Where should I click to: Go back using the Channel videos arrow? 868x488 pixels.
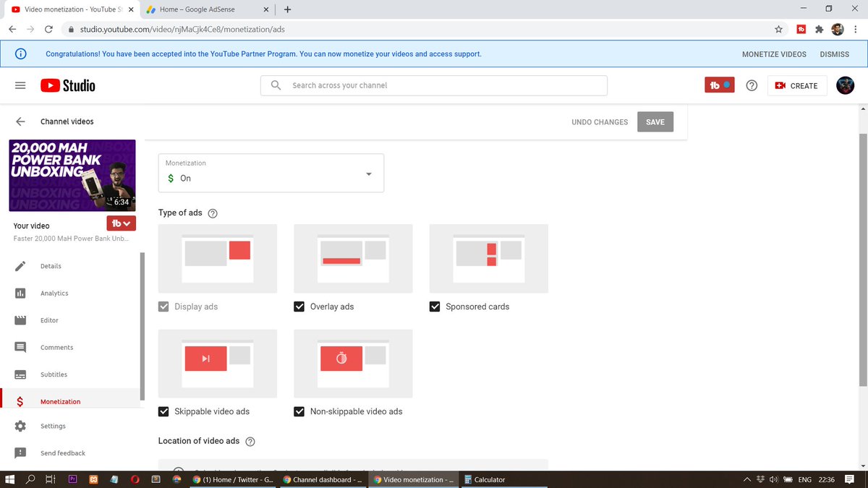pyautogui.click(x=20, y=121)
